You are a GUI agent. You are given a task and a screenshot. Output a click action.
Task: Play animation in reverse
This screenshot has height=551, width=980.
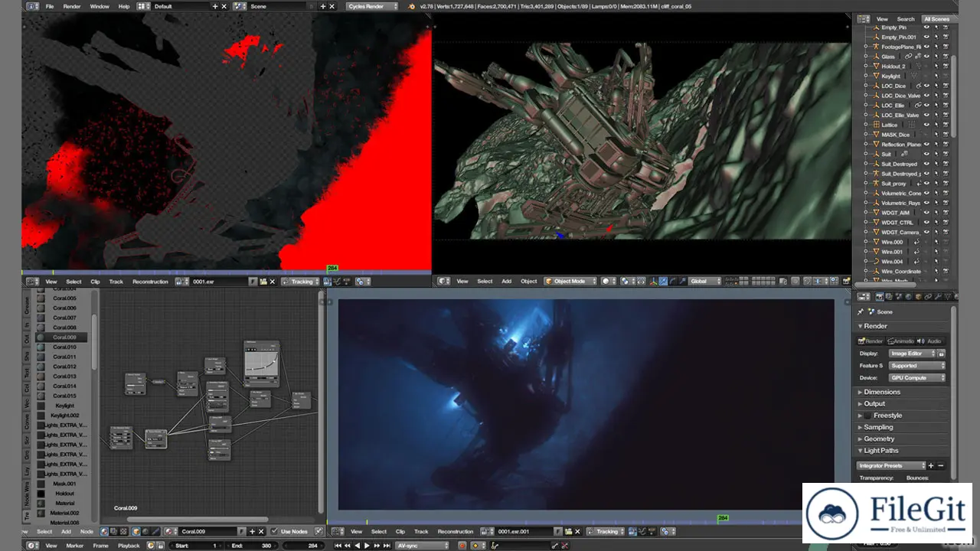click(357, 546)
